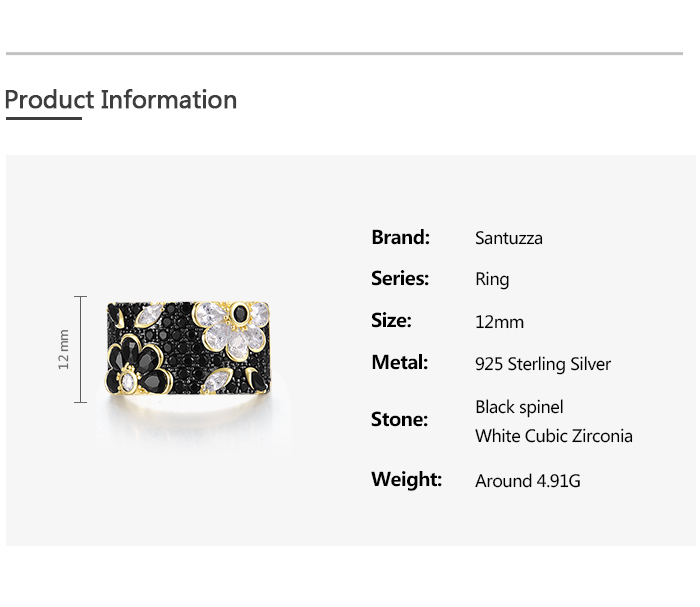Click the Santuzza brand name
The image size is (700, 607).
509,238
